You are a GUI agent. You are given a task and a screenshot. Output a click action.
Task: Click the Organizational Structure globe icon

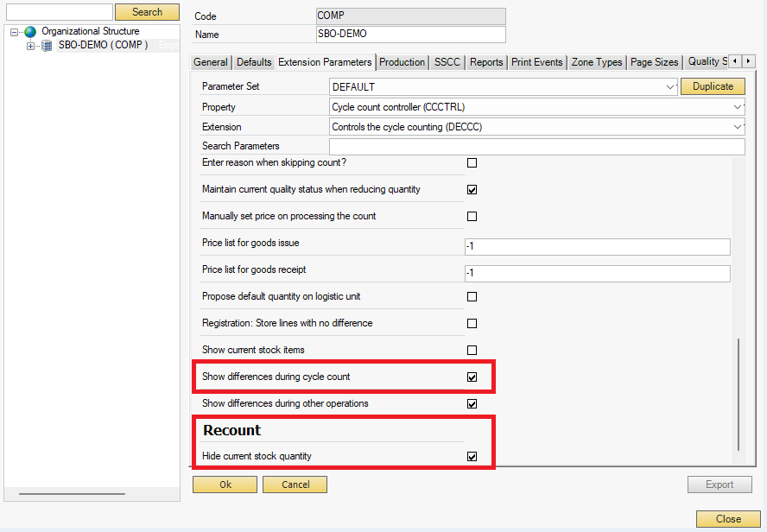pos(30,32)
